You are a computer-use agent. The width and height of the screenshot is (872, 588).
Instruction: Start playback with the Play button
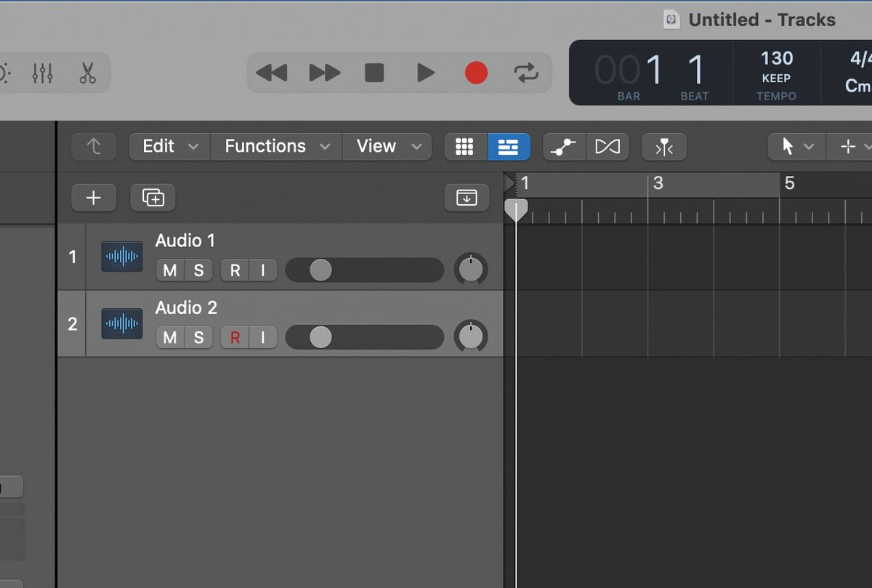[x=426, y=72]
